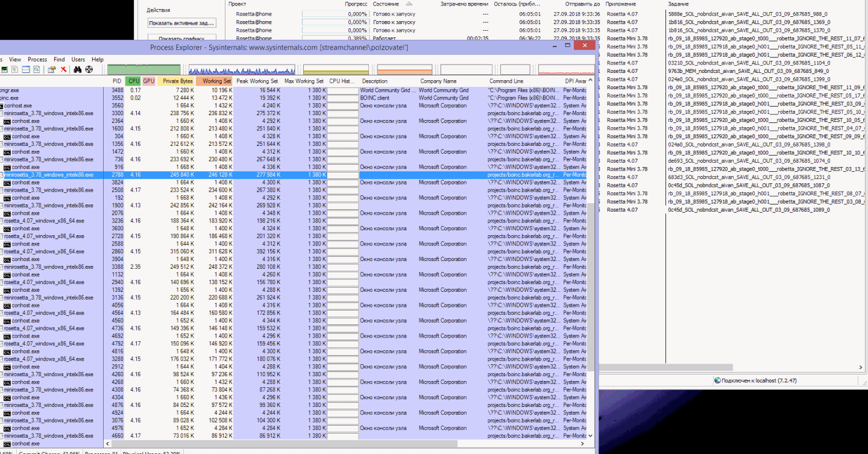Click the icon of conhost.exe PID 3824

(x=7, y=183)
